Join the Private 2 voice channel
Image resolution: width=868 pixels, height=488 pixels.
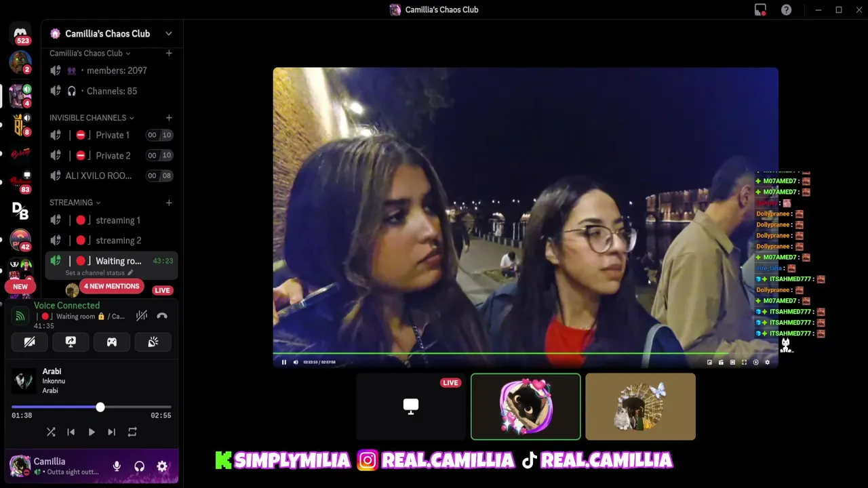(111, 155)
